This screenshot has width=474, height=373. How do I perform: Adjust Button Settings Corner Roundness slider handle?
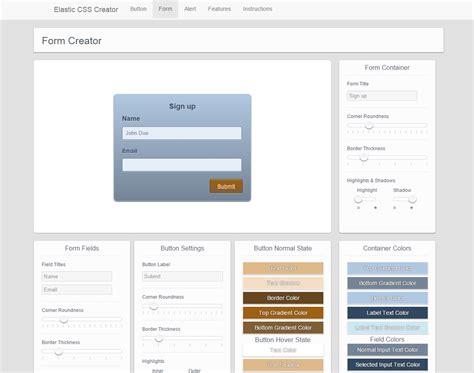coord(153,306)
